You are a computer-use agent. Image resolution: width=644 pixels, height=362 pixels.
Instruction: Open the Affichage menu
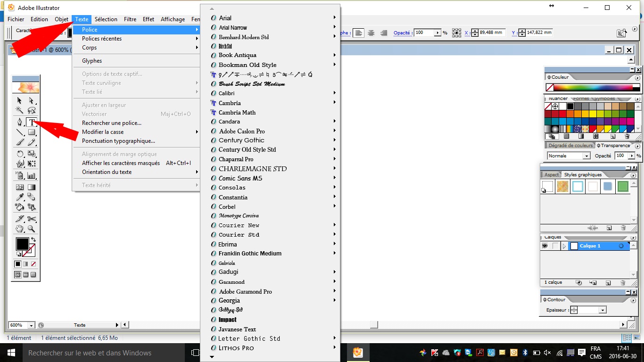click(173, 19)
